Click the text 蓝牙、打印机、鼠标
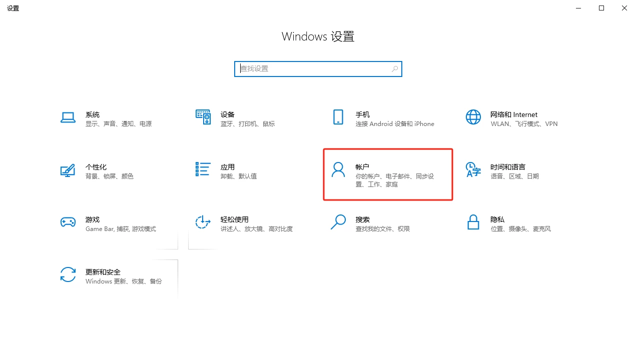Screen dimensions: 636x364 (248, 124)
